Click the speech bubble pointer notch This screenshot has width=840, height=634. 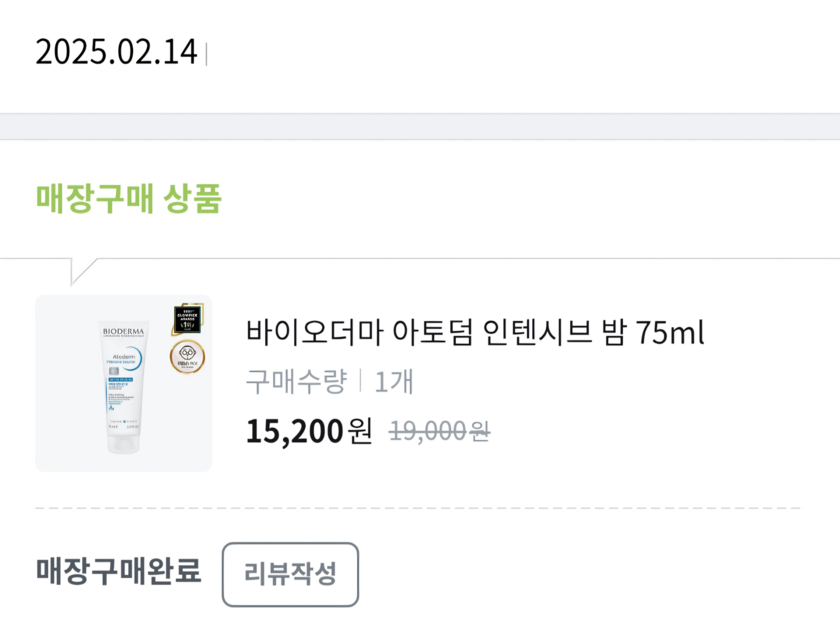click(82, 269)
